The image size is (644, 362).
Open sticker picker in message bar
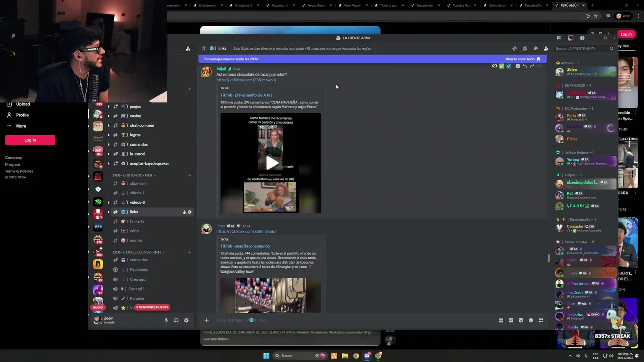521,320
